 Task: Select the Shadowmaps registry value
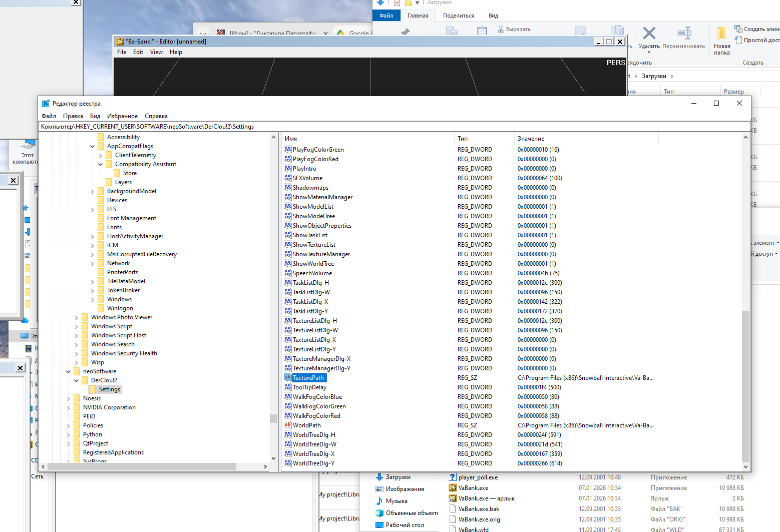310,188
